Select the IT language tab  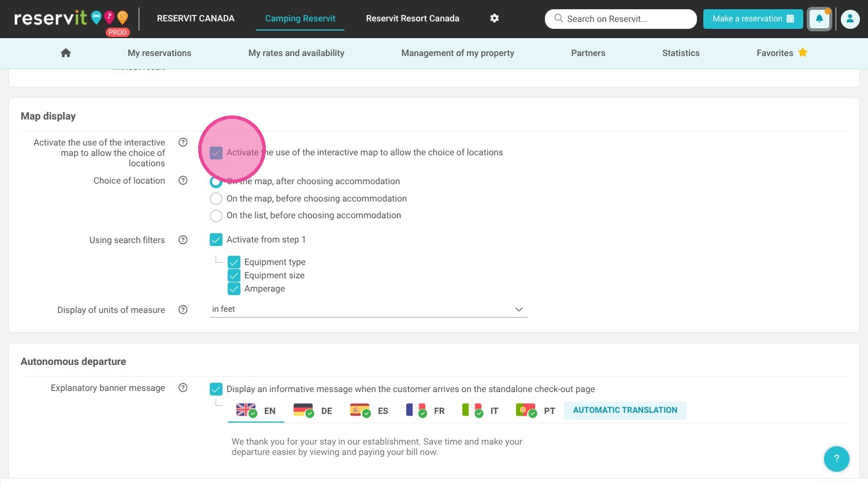[481, 411]
